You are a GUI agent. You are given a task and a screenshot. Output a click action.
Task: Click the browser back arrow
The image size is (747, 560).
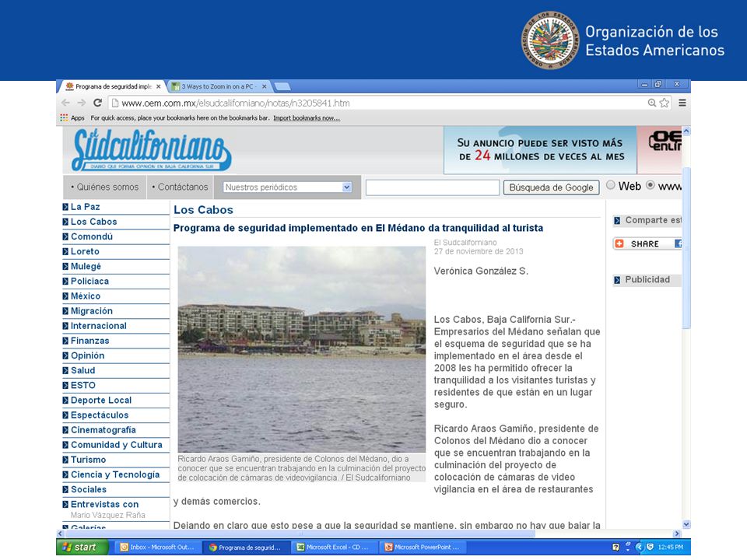tap(65, 103)
